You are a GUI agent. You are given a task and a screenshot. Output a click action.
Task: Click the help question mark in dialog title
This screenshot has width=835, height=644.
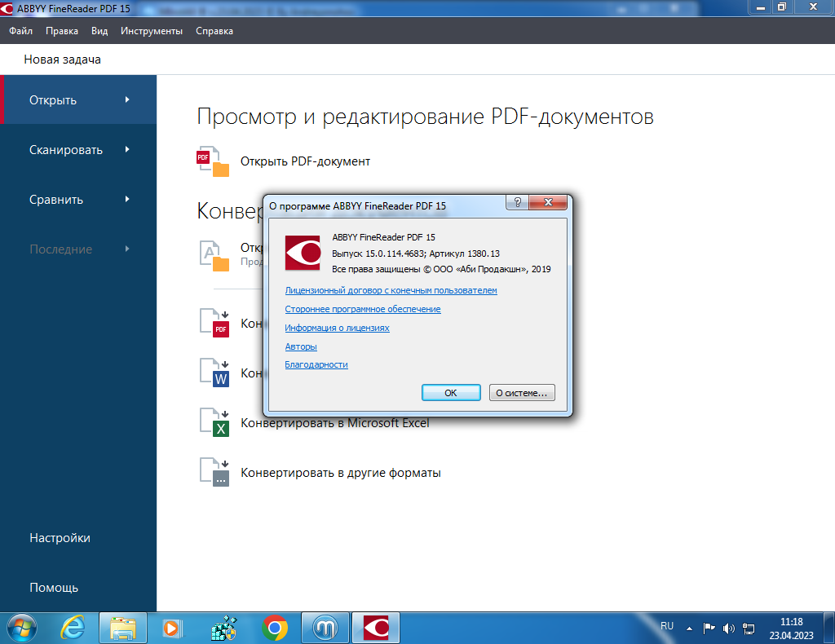[517, 202]
